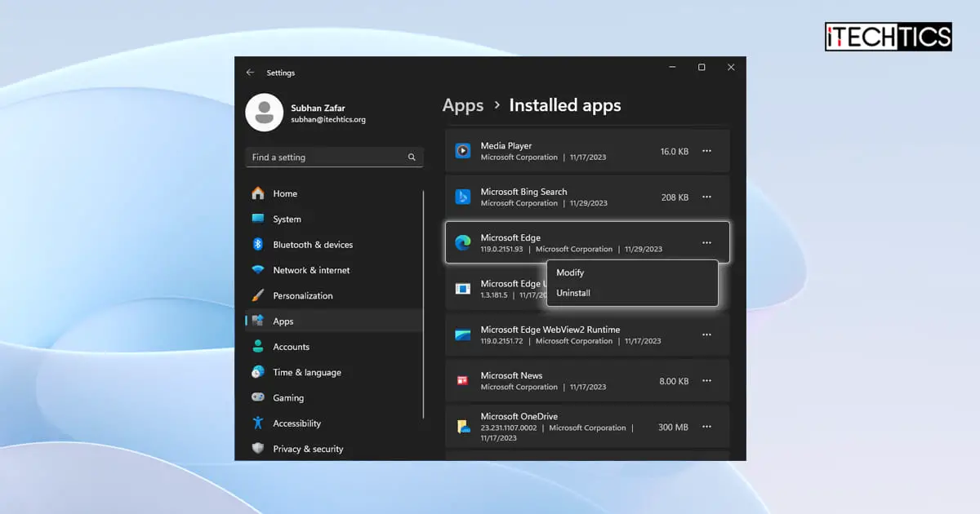
Task: Open Accessibility settings
Action: [334, 423]
